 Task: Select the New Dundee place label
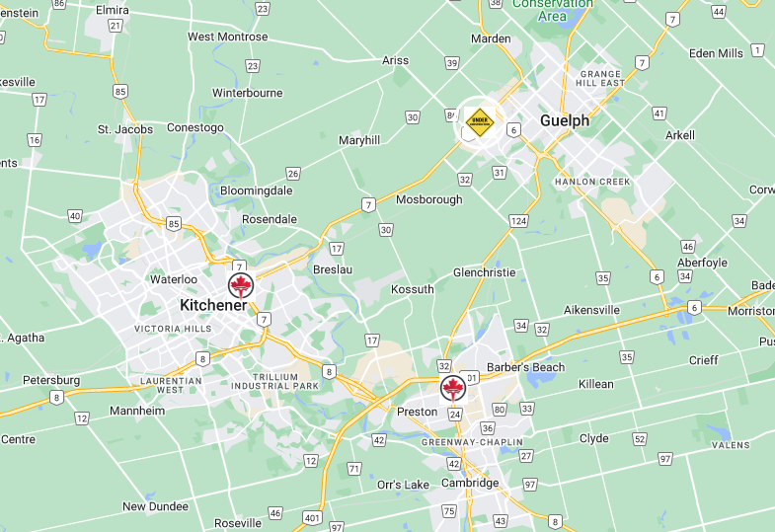tap(155, 506)
